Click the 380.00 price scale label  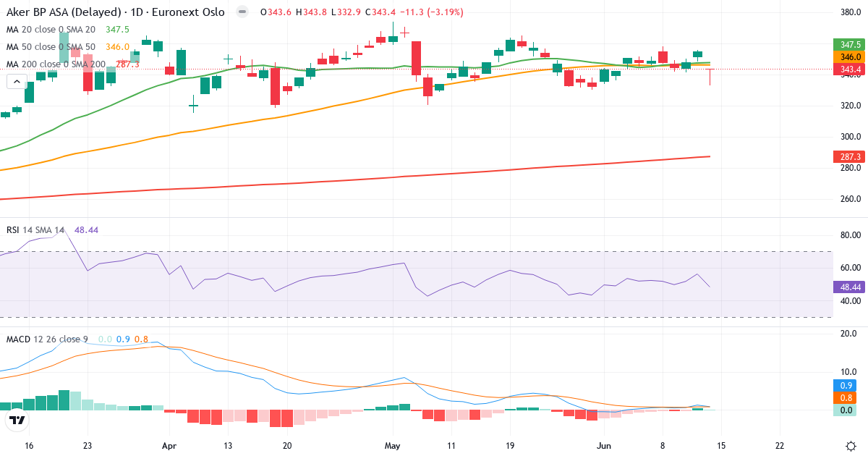coord(850,12)
